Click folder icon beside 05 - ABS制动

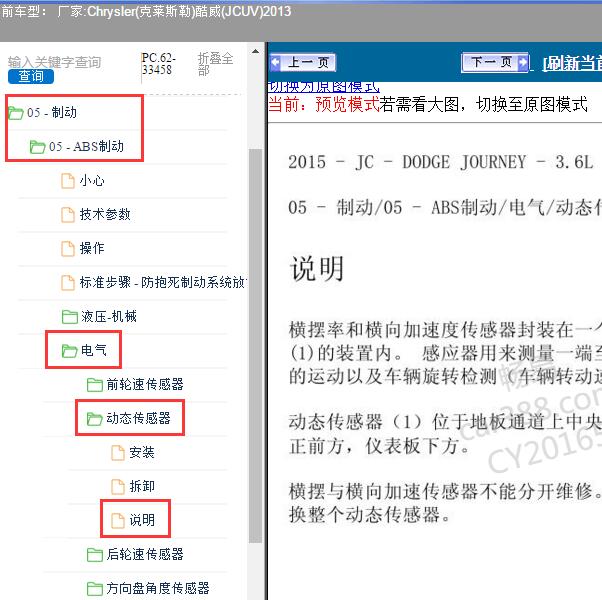(x=38, y=147)
